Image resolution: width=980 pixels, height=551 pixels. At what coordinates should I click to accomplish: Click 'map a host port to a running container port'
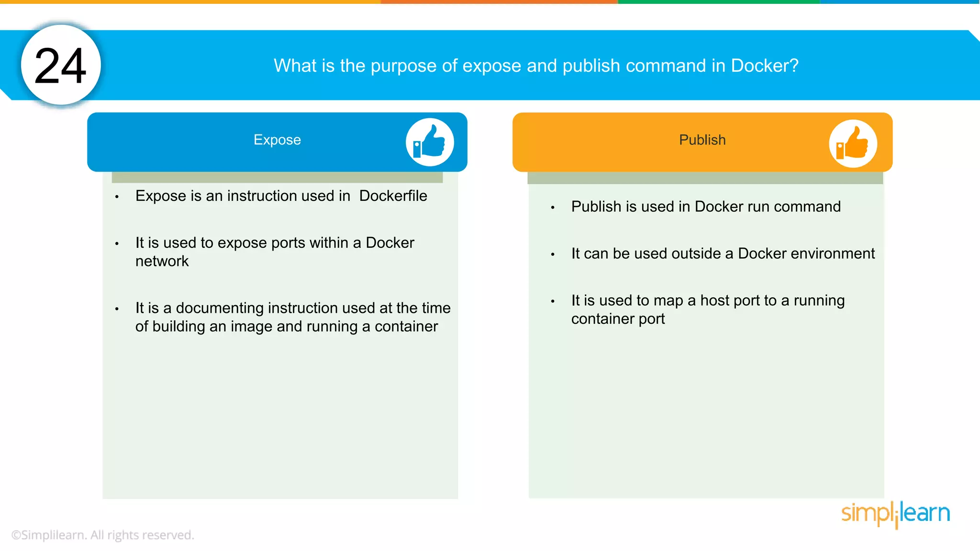click(x=708, y=309)
